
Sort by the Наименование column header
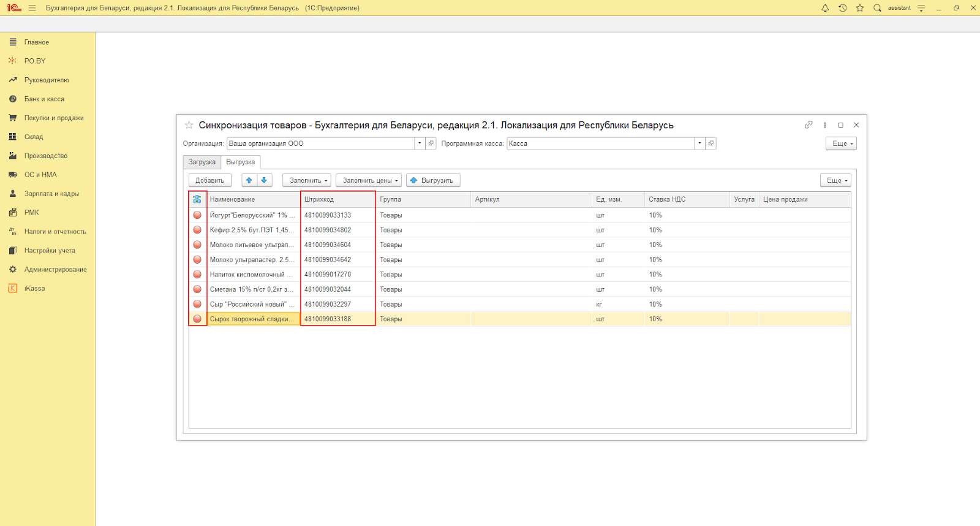254,199
